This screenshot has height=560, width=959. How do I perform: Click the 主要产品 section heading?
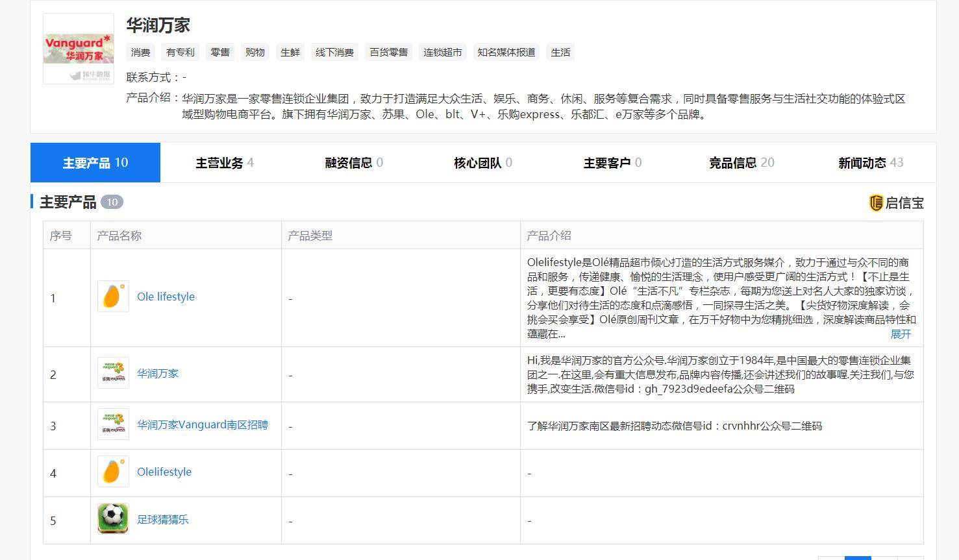click(68, 202)
